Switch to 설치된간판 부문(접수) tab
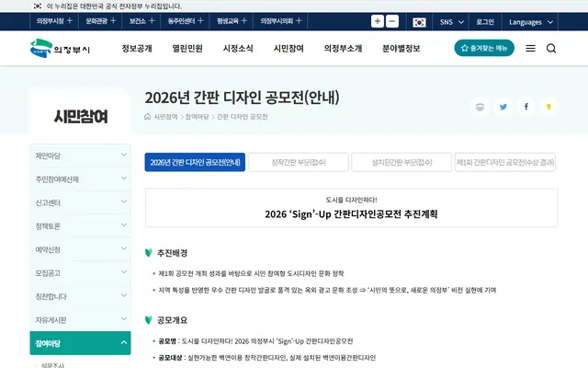The width and height of the screenshot is (588, 368). coord(401,162)
